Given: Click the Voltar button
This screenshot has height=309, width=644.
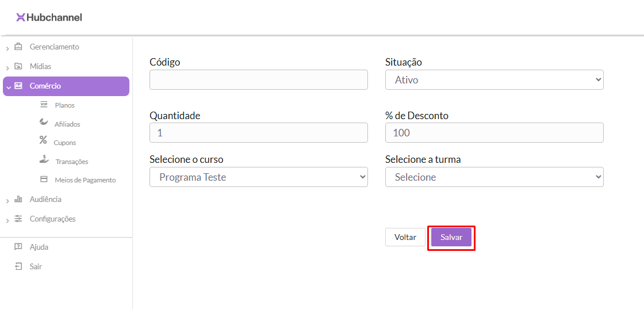Looking at the screenshot, I should click(405, 237).
